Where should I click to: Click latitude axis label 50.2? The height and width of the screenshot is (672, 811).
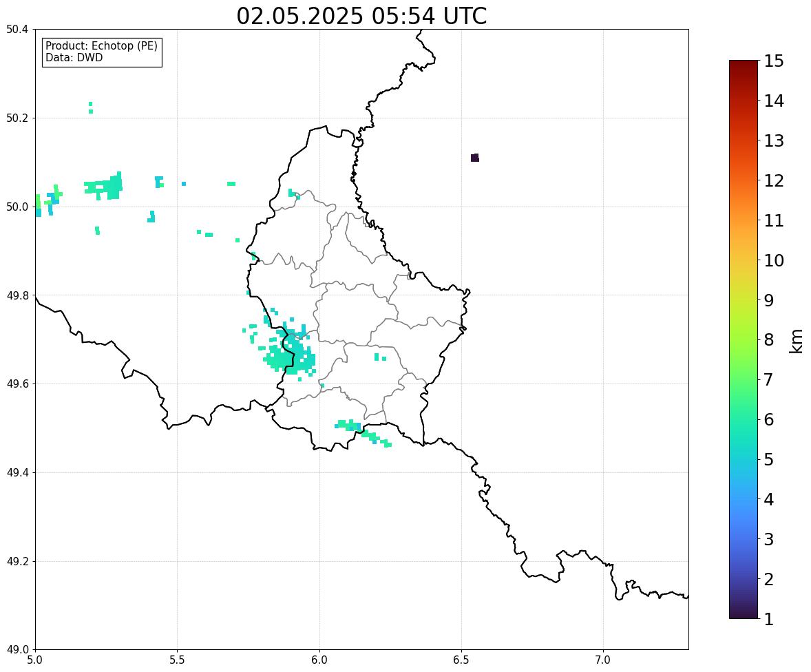(x=17, y=118)
